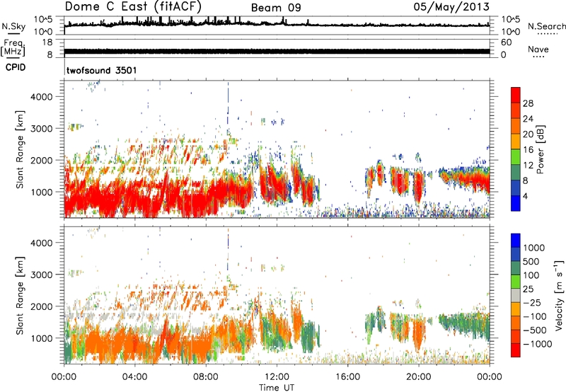566x392 pixels.
Task: Click the "16" value on the power colorbar
Action: pyautogui.click(x=528, y=150)
